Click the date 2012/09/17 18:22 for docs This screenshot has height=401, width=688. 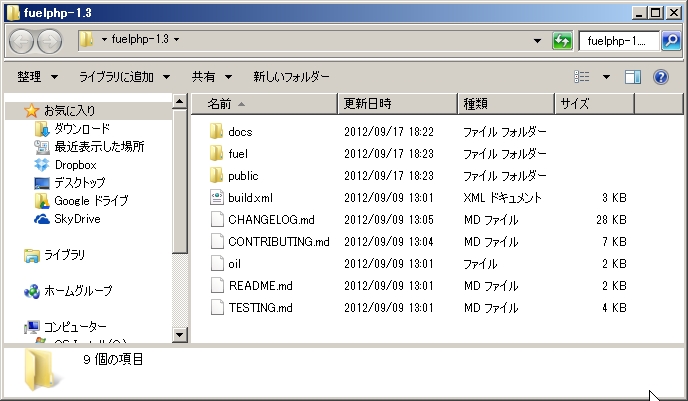pos(389,132)
